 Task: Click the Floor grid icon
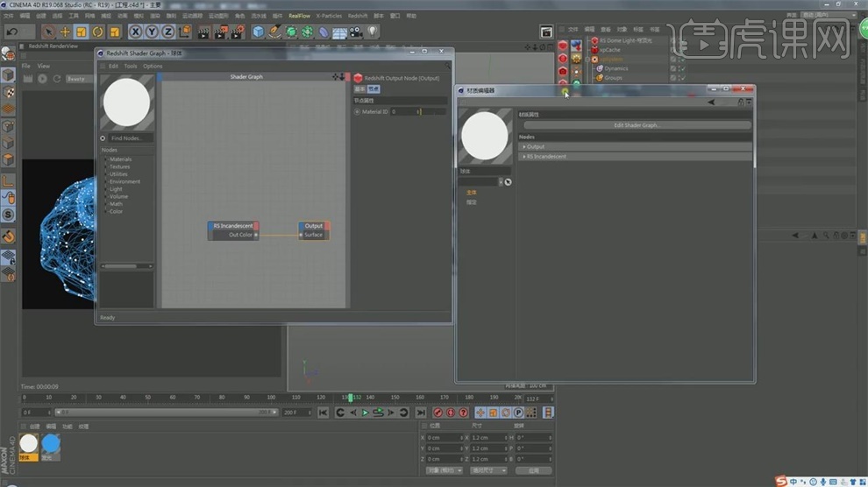click(x=340, y=32)
